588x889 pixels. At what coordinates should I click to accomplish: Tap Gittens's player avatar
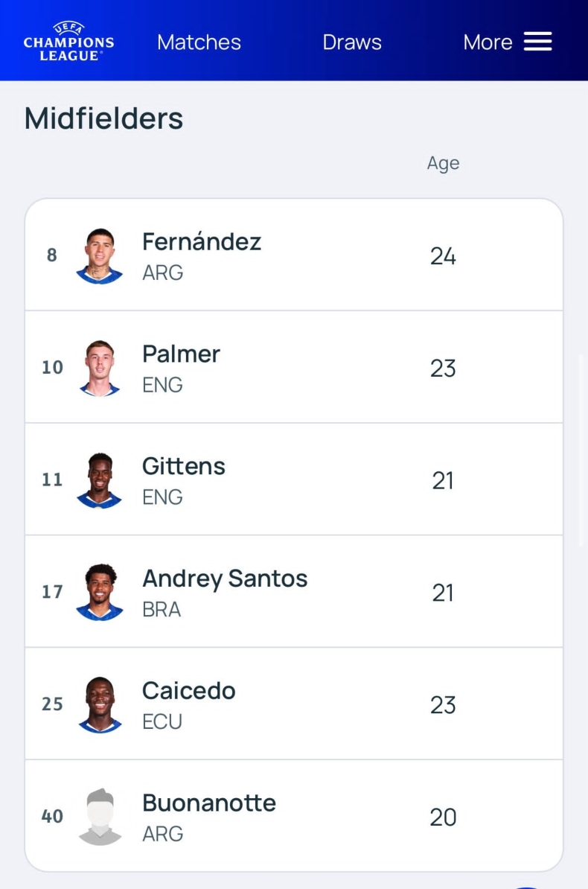click(x=99, y=480)
